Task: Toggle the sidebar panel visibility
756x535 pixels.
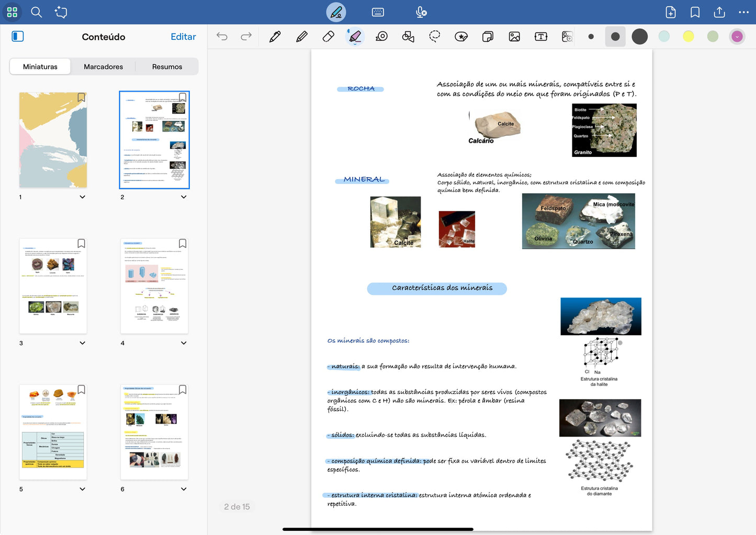Action: pos(18,36)
